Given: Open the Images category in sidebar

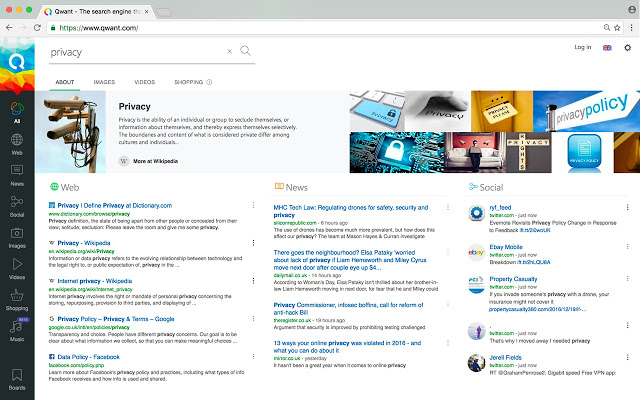Looking at the screenshot, I should pyautogui.click(x=17, y=238).
